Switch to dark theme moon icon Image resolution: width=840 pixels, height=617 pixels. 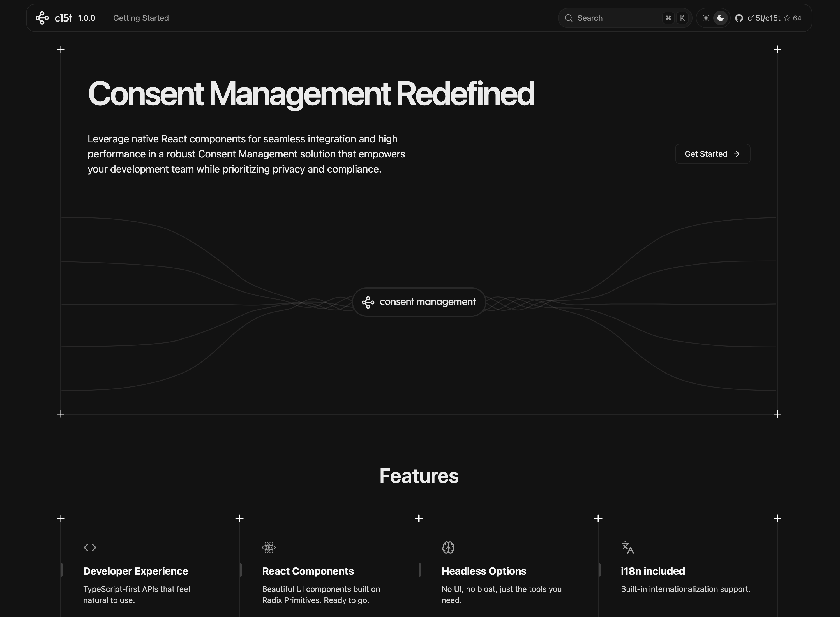click(721, 18)
